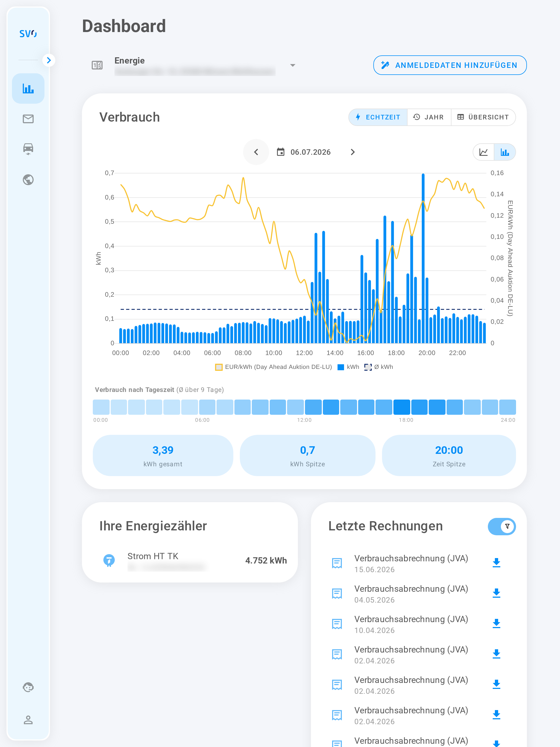Toggle the blue kWh legend entry
This screenshot has height=747, width=560.
pyautogui.click(x=349, y=367)
